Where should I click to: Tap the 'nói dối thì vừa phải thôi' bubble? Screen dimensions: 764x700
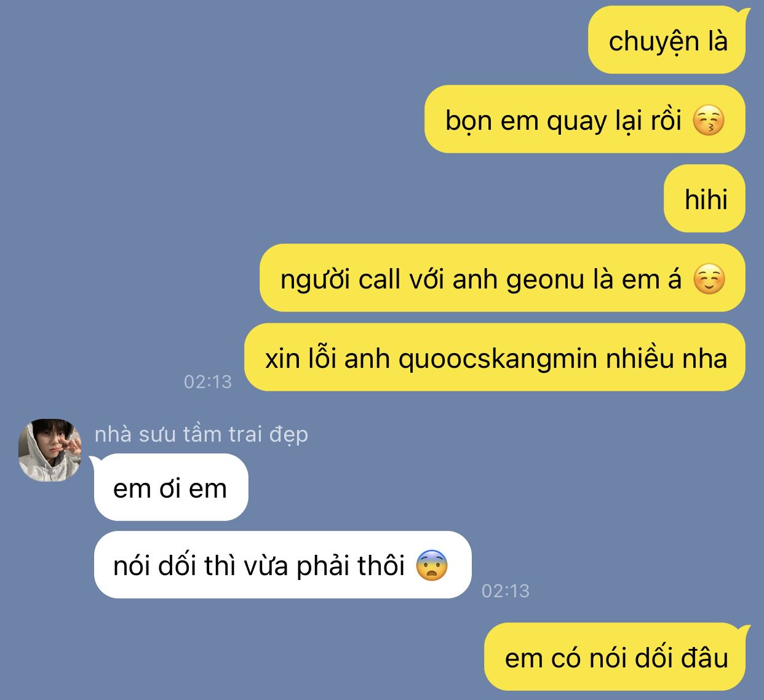pyautogui.click(x=282, y=565)
